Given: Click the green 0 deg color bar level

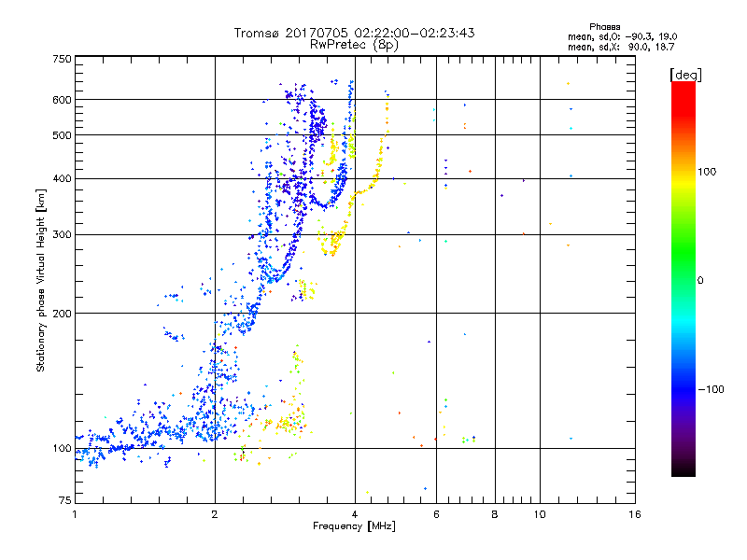Looking at the screenshot, I should 684,280.
